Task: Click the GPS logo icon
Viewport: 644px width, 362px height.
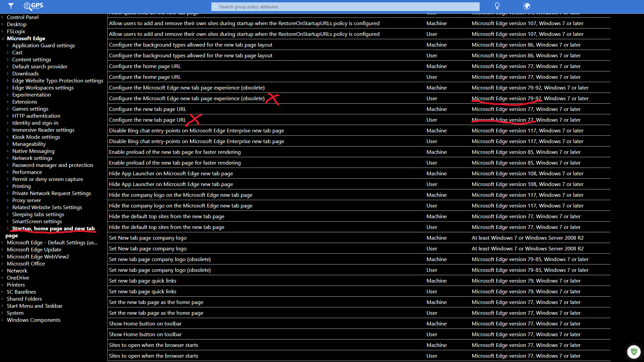Action: [x=33, y=6]
